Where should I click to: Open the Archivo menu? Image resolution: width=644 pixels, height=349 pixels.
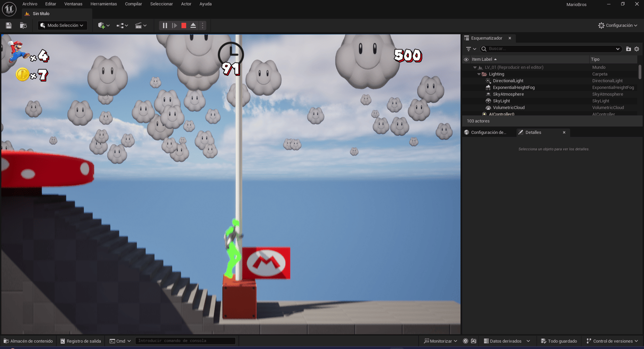pyautogui.click(x=30, y=4)
